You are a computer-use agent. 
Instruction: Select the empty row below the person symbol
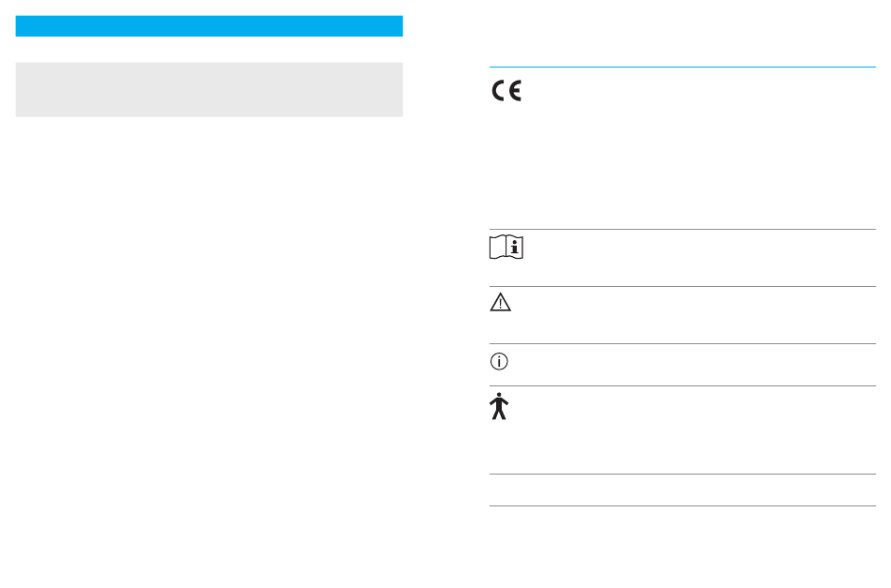(683, 490)
